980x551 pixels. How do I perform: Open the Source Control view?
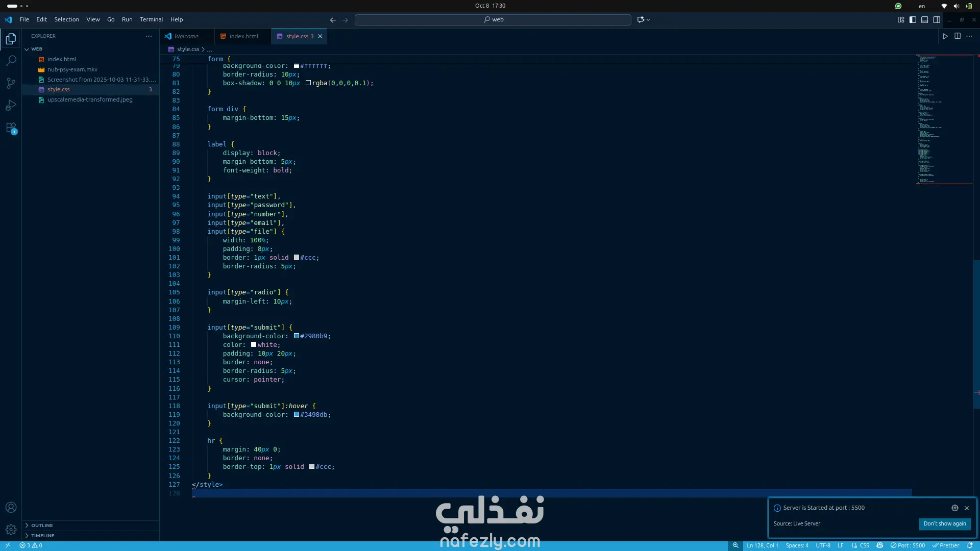(11, 83)
